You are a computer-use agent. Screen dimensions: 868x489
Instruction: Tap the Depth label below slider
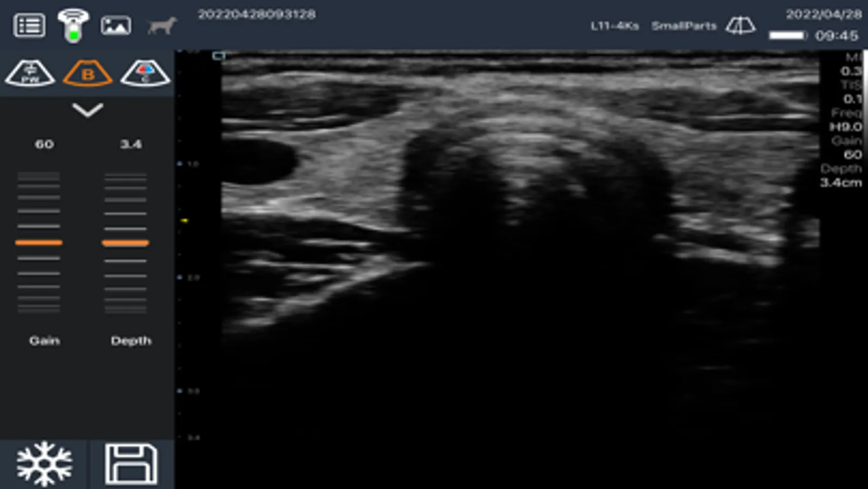tap(131, 341)
